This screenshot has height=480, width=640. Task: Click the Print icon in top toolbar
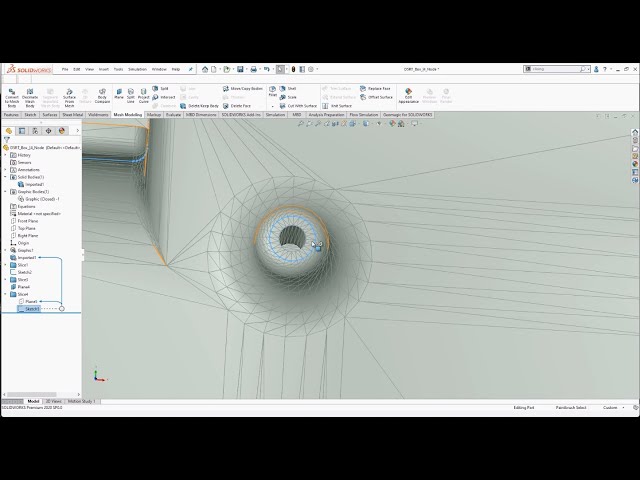point(253,69)
